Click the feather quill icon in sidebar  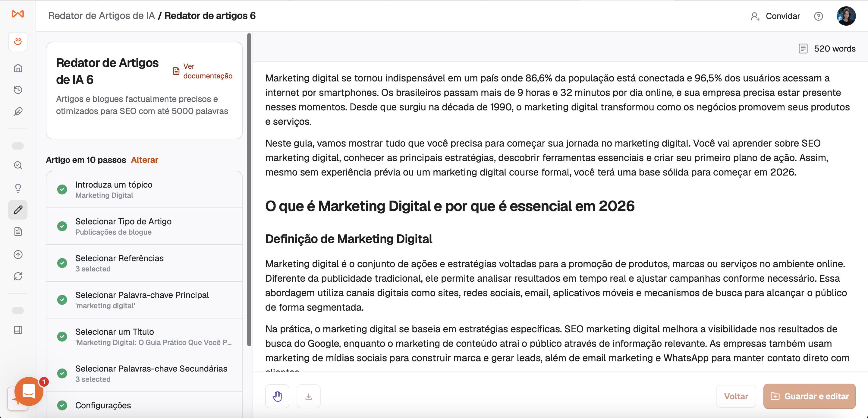pos(18,112)
